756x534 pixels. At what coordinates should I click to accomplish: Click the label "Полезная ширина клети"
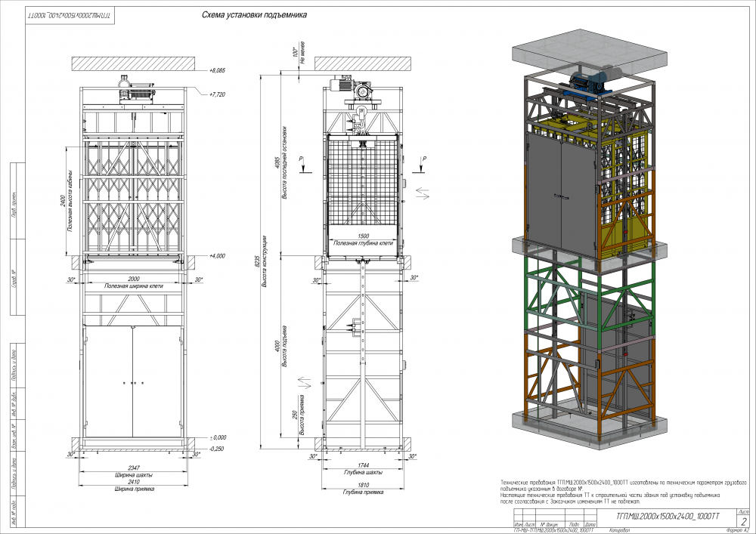134,286
